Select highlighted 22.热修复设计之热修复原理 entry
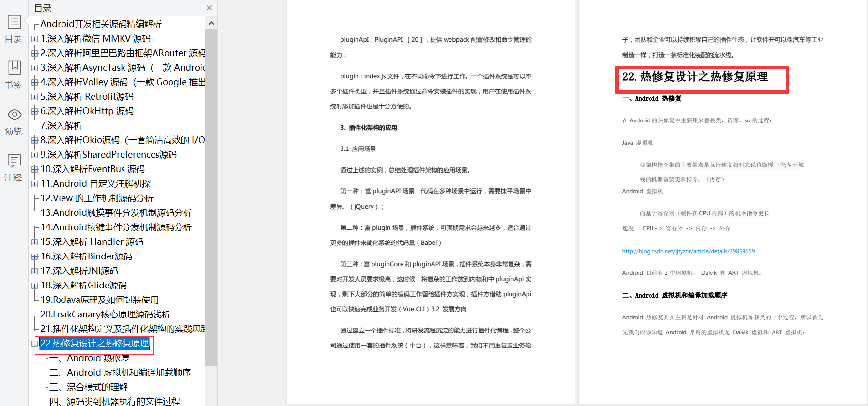The width and height of the screenshot is (868, 406). click(94, 343)
